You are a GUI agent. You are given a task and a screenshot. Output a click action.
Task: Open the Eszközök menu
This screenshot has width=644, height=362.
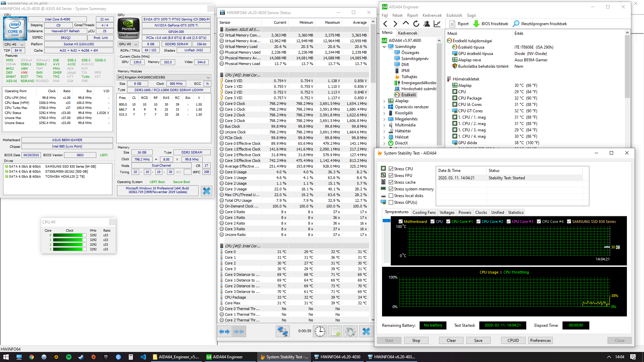pos(454,15)
